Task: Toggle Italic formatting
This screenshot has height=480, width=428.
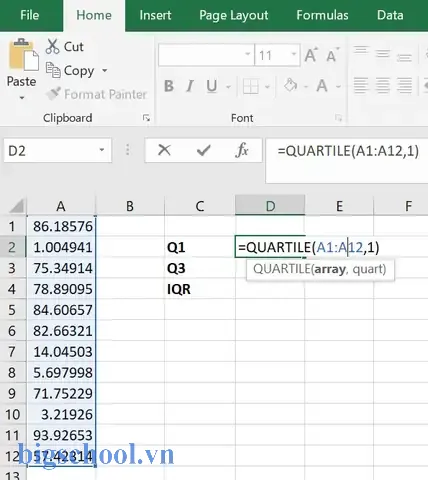Action: 190,86
